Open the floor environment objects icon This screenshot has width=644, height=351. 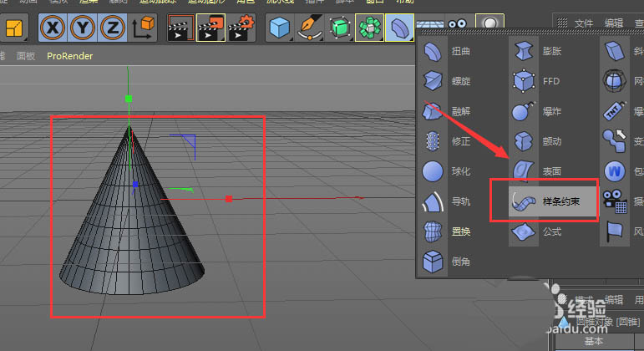[x=429, y=24]
